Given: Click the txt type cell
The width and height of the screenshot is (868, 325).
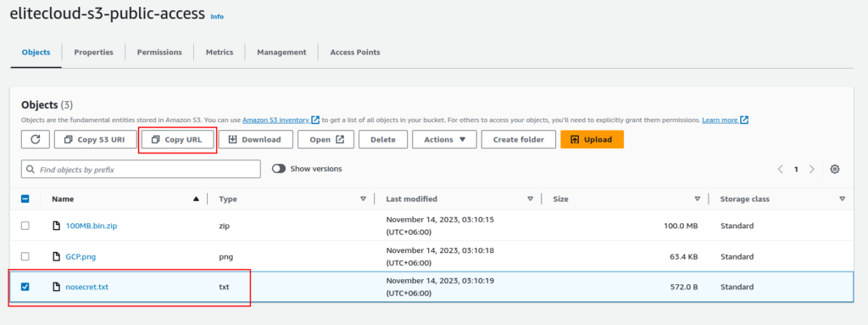Looking at the screenshot, I should pyautogui.click(x=224, y=287).
